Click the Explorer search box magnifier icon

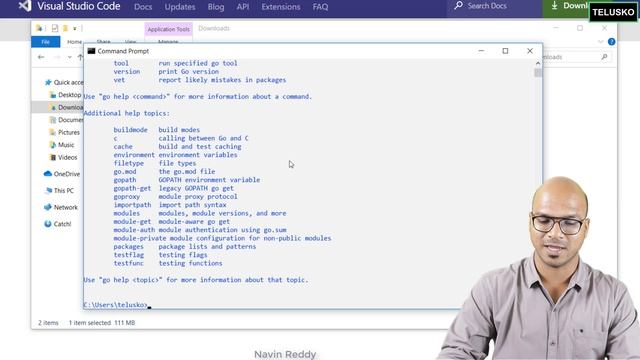604,57
